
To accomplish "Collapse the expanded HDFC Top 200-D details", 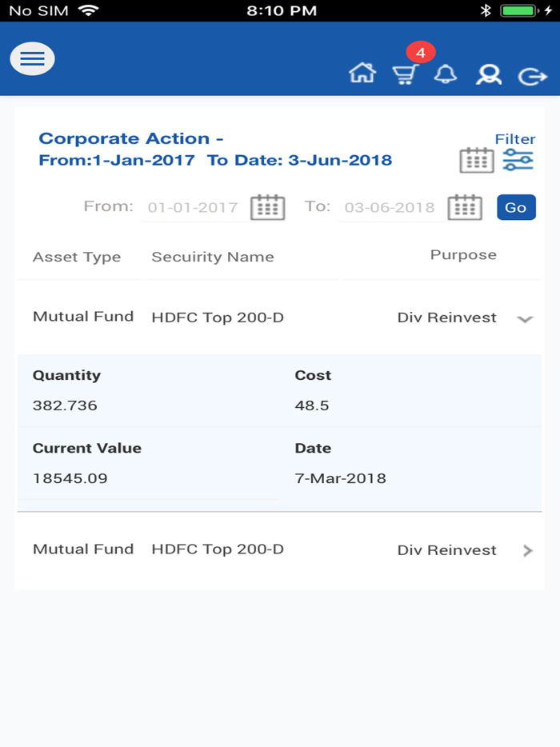I will (525, 318).
